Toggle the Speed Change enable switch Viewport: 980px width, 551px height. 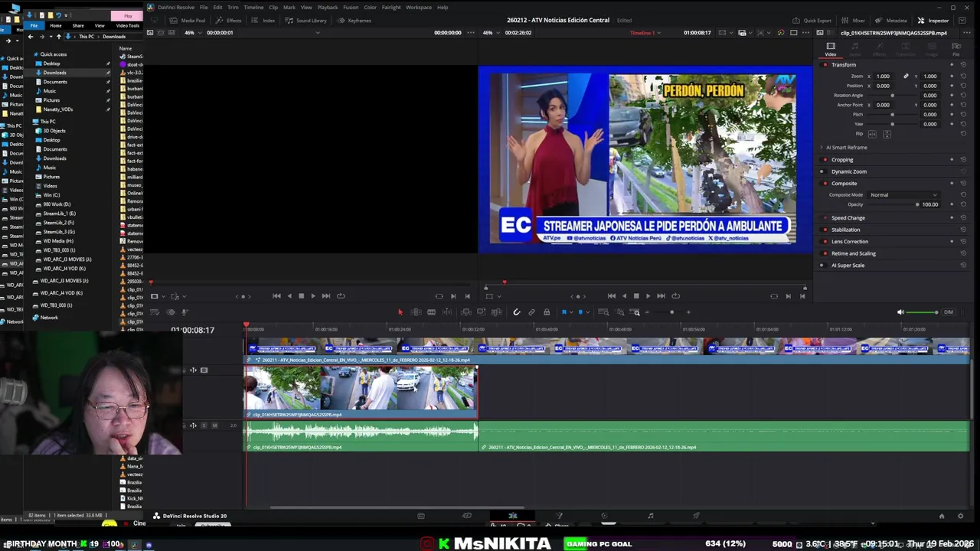point(825,218)
